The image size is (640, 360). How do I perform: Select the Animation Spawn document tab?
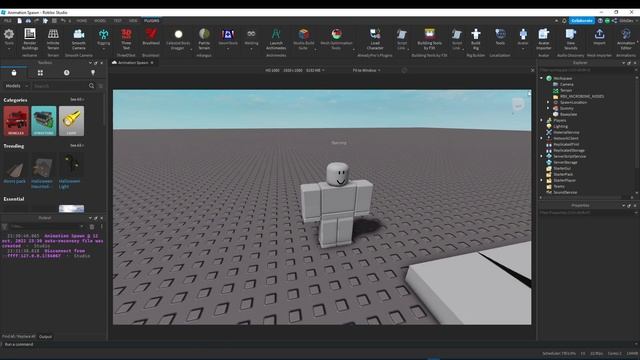pyautogui.click(x=133, y=62)
